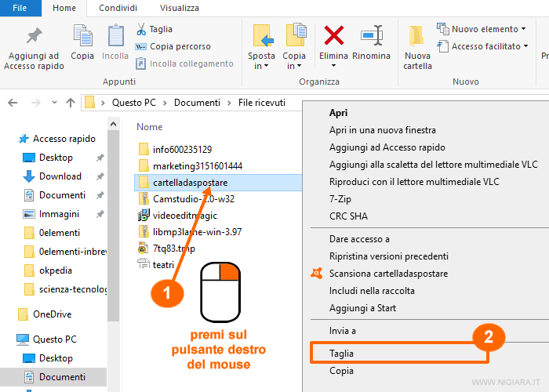Open the Copia in dropdown
This screenshot has height=392, width=549.
coord(294,66)
